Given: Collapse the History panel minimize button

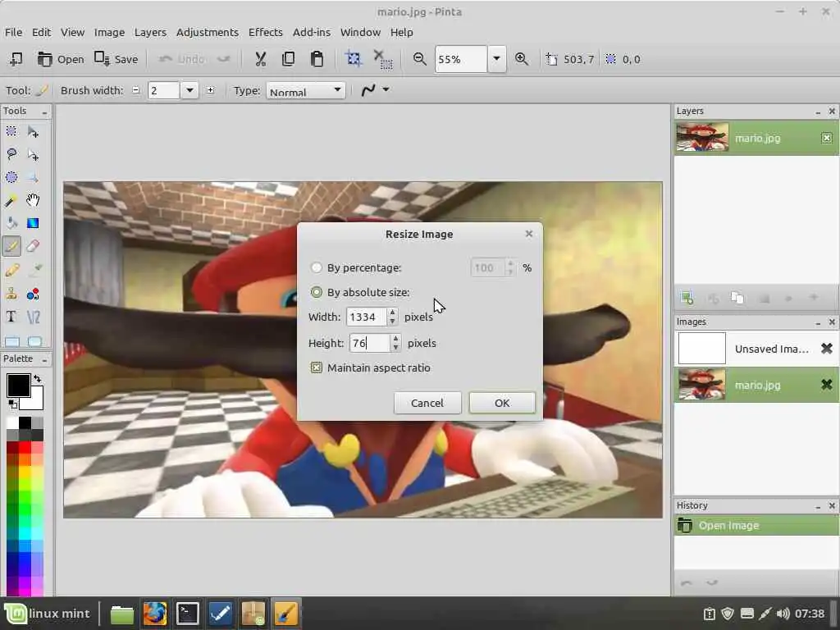Looking at the screenshot, I should coord(818,506).
